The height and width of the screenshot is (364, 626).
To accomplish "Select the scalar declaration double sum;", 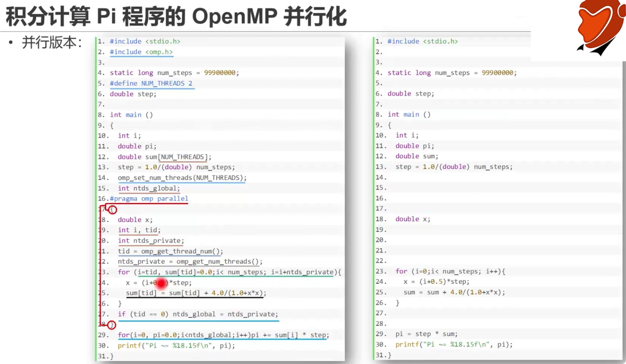I will coord(417,156).
